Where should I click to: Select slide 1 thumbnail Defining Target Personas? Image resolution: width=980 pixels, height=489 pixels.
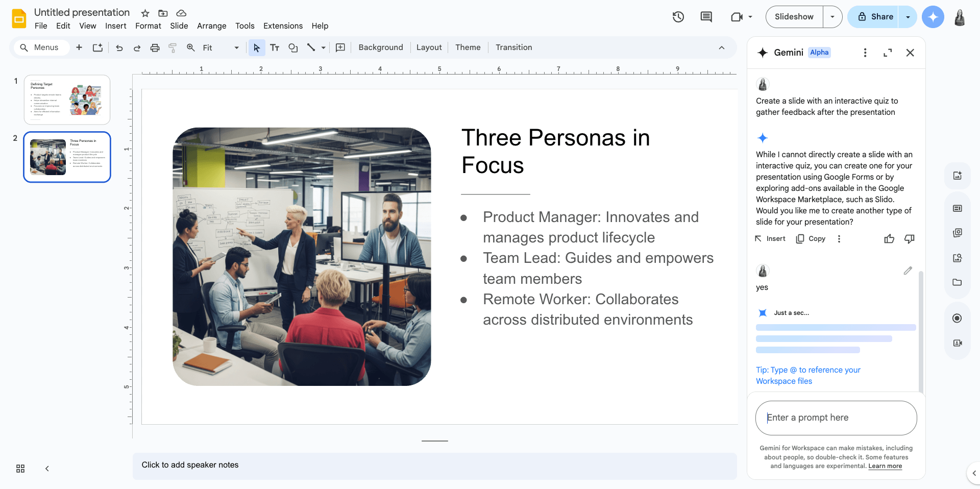click(67, 100)
